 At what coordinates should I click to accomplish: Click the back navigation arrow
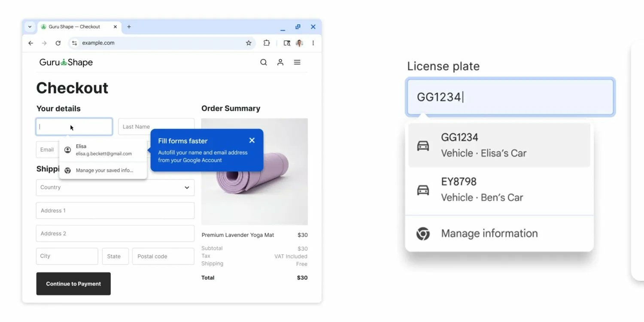tap(30, 43)
